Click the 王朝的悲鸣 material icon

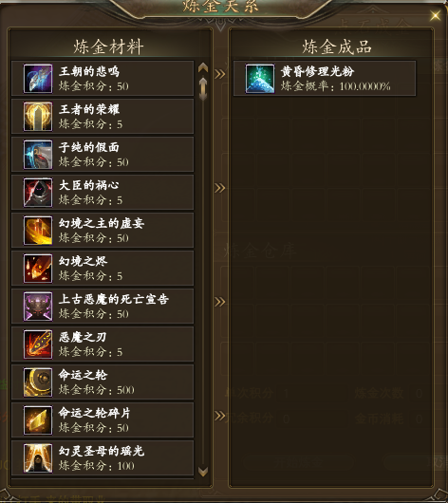(38, 79)
